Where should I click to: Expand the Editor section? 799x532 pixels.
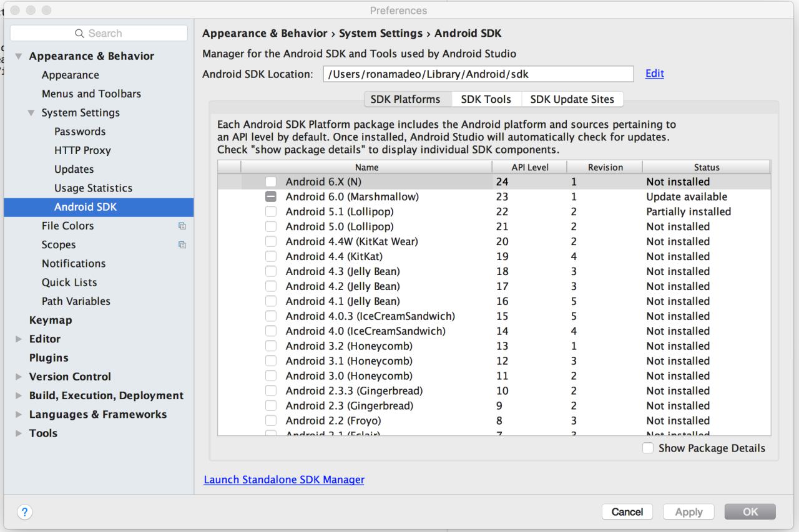18,339
